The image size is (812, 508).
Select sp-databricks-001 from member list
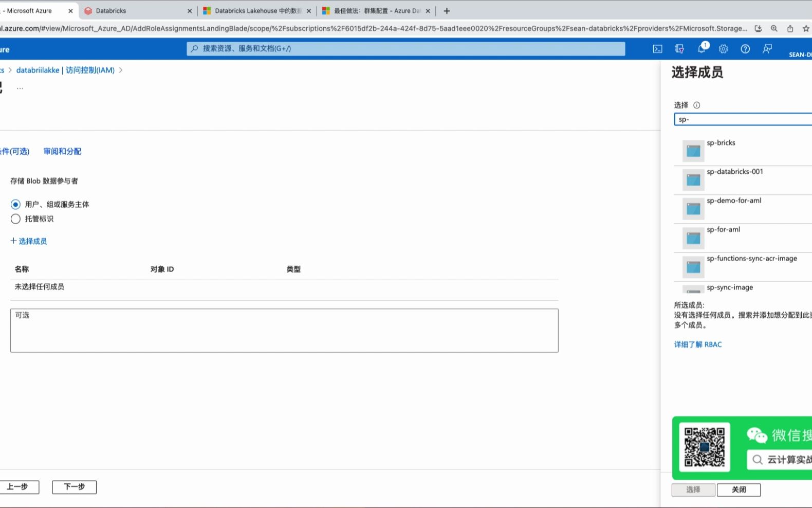743,180
